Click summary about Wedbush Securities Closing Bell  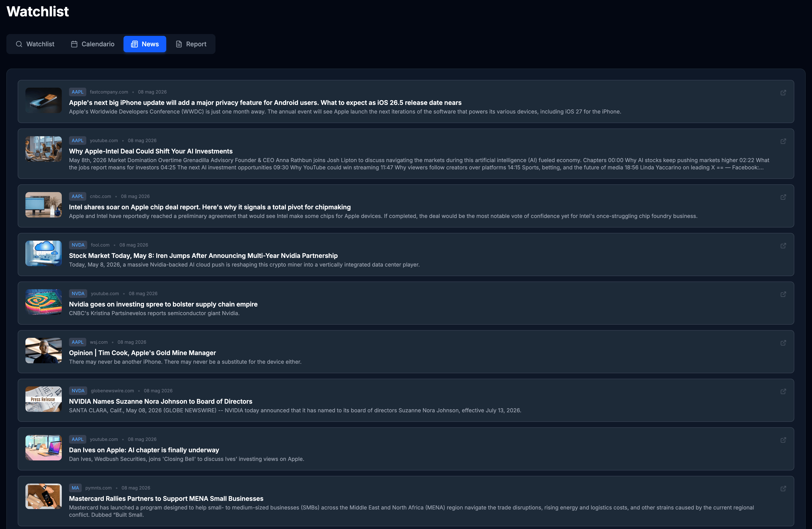[186, 459]
